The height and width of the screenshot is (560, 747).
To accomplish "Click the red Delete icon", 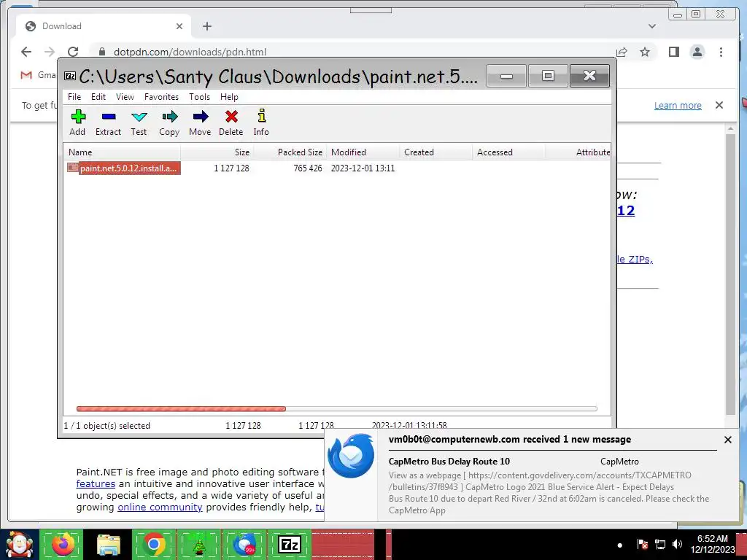I will click(231, 122).
